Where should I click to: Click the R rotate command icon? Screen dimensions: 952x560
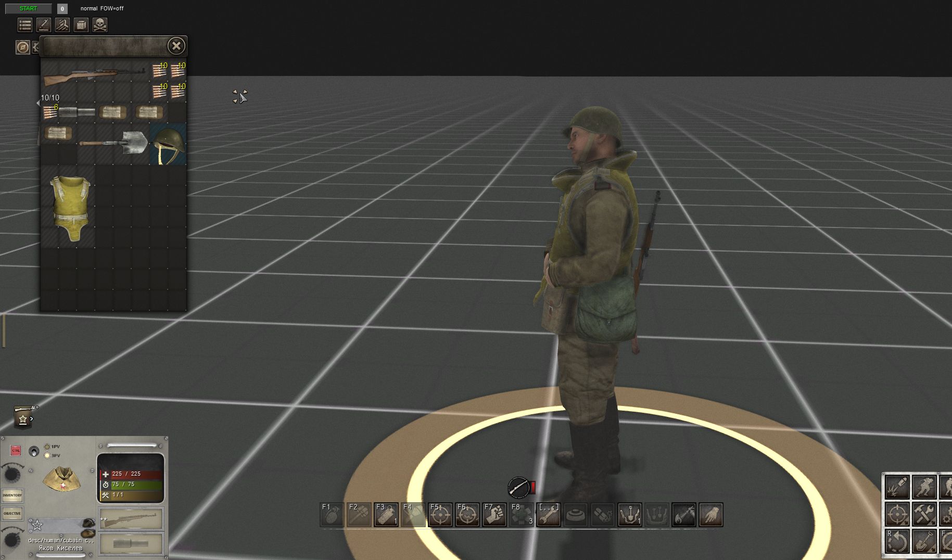point(897,541)
